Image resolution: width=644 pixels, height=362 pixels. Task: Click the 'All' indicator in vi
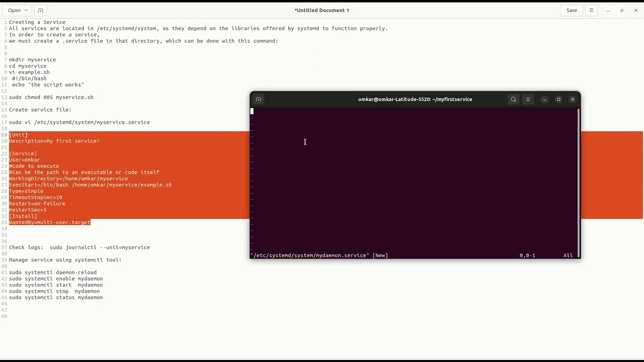click(x=568, y=255)
